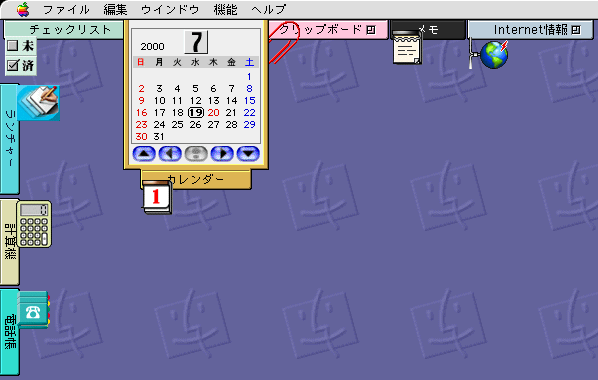Click the year 2000 in calendar
The width and height of the screenshot is (598, 380).
point(152,47)
